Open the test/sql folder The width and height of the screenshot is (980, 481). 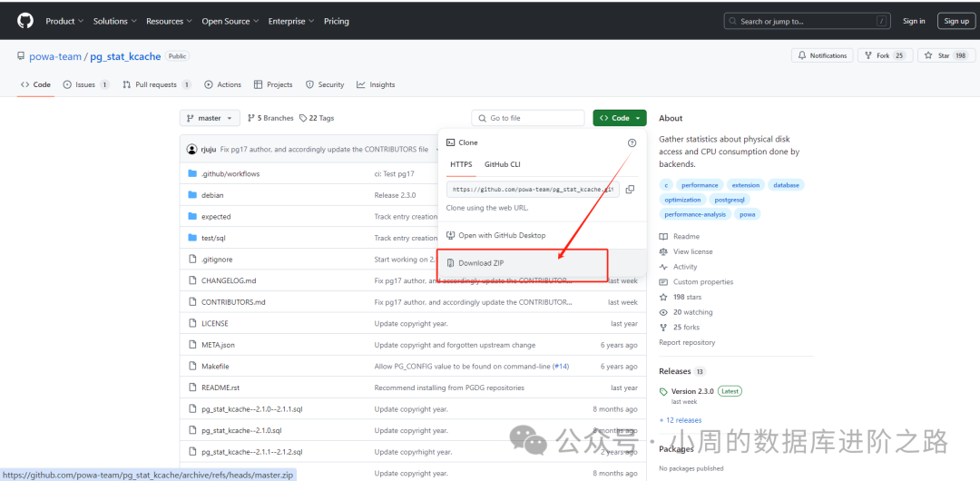point(216,238)
